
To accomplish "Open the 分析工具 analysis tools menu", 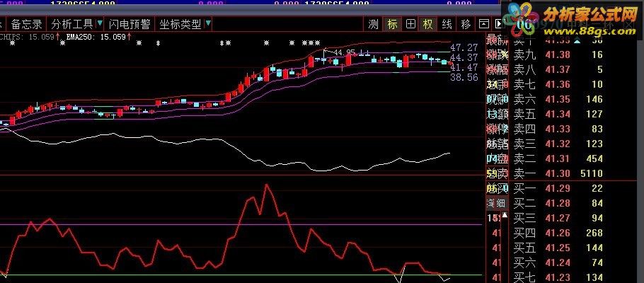I will (72, 24).
